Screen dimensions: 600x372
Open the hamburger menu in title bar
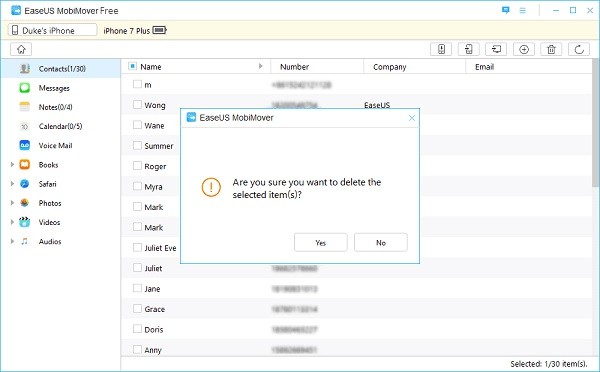tap(522, 10)
